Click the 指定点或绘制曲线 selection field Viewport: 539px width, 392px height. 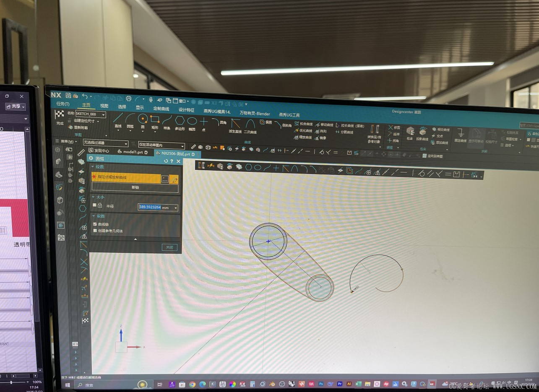[126, 178]
